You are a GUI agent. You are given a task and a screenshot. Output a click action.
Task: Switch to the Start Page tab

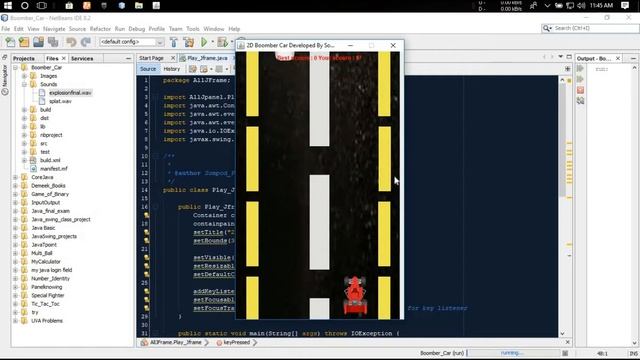point(151,58)
